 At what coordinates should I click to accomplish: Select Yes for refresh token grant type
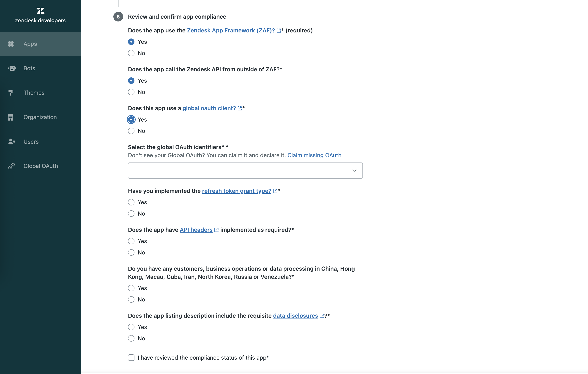coord(131,202)
